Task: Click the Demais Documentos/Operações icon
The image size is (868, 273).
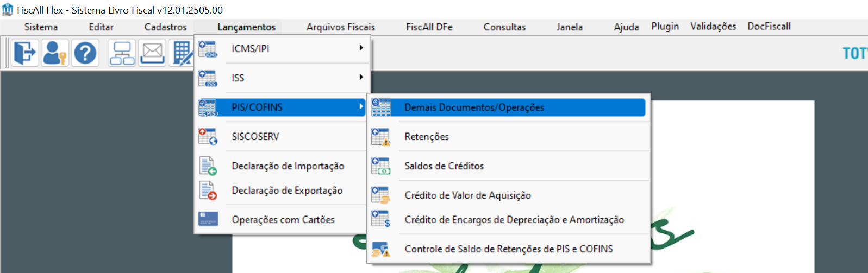Action: (381, 107)
